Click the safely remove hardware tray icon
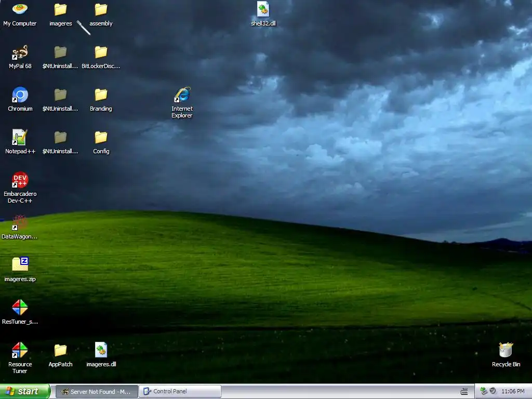532x399 pixels. pos(484,391)
